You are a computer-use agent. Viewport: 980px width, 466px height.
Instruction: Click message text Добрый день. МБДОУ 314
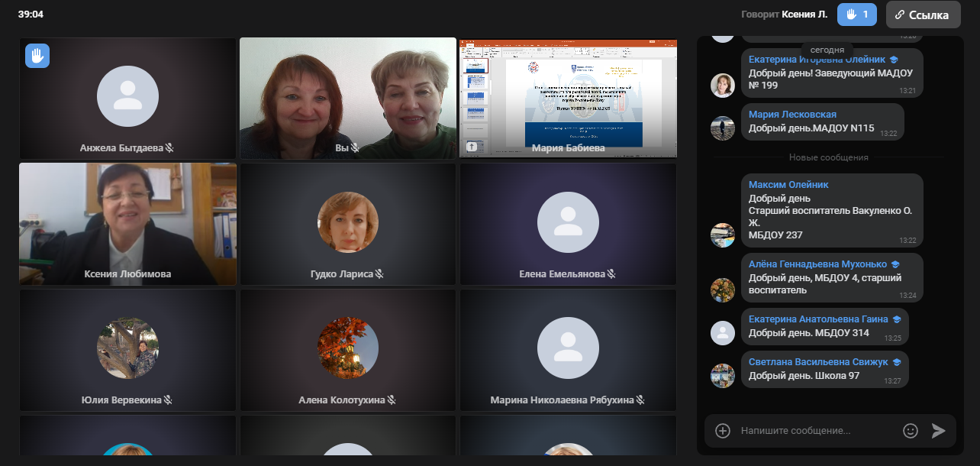(x=809, y=333)
